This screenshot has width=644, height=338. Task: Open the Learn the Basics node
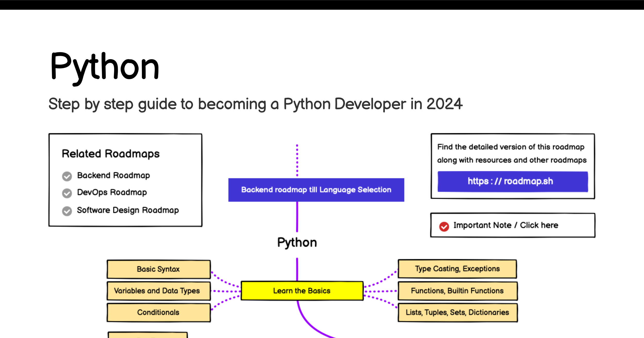click(302, 291)
